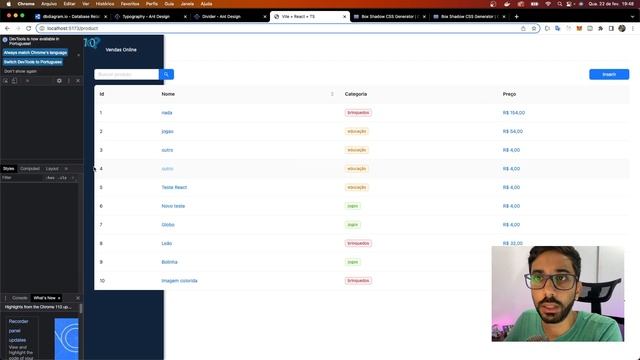Close the Vite + React + TS tab

click(344, 17)
